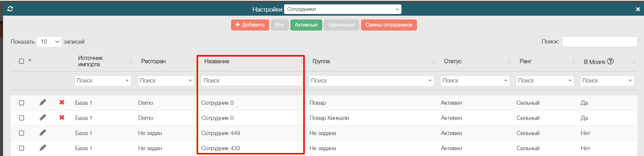Edit the Сотрудник 449 row with pencil icon
Screen dimensions: 644x156
[x=43, y=133]
